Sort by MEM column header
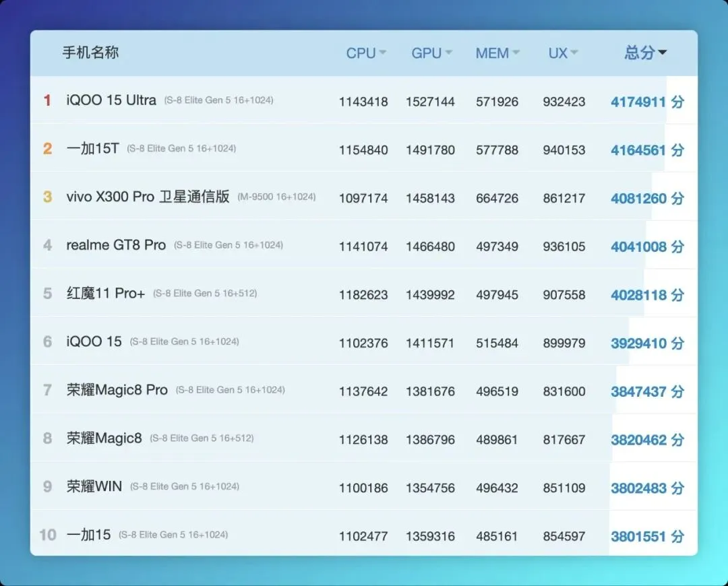Screen dimensions: 728x586 tap(497, 53)
